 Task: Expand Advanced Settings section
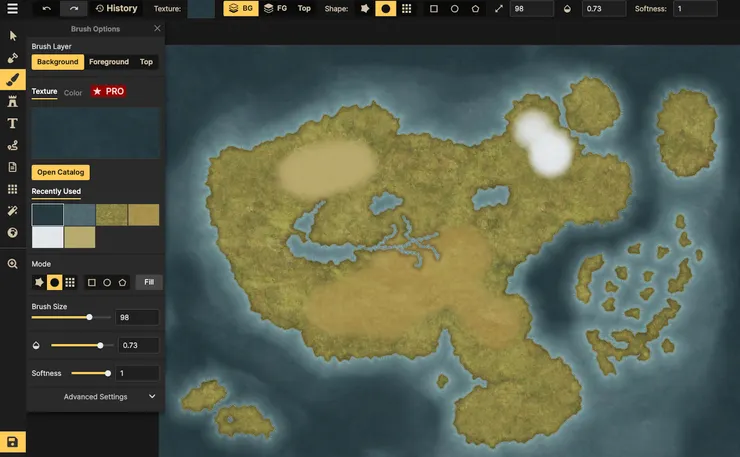95,397
